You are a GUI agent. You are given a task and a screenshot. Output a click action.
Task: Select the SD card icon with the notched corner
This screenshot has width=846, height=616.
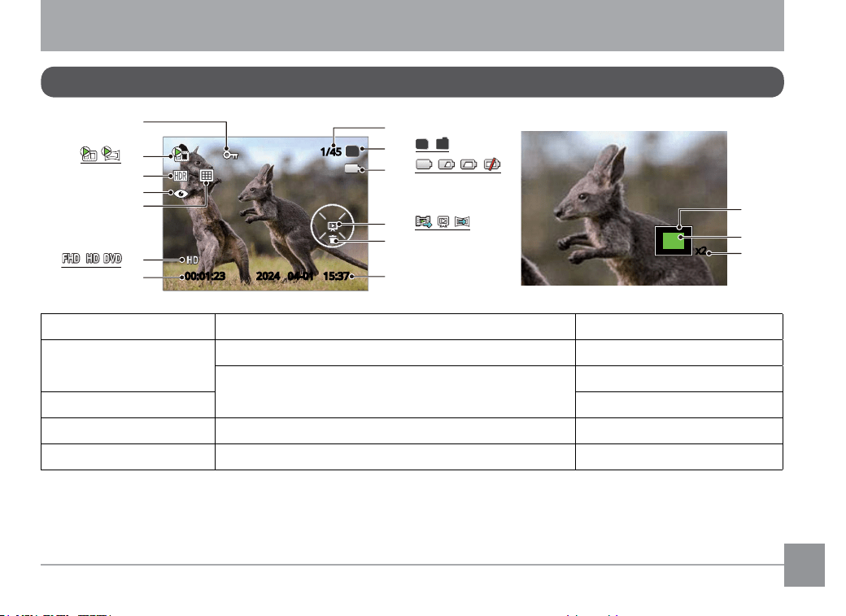tap(443, 143)
